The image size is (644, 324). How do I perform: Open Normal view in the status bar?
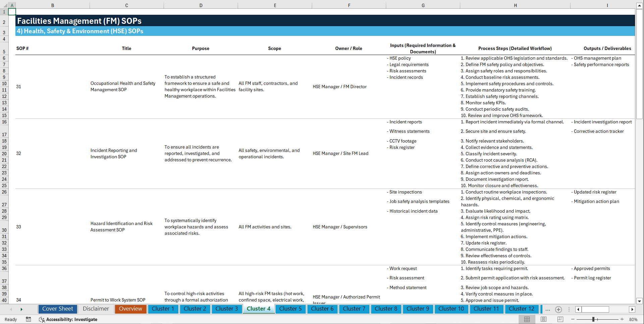(x=527, y=319)
